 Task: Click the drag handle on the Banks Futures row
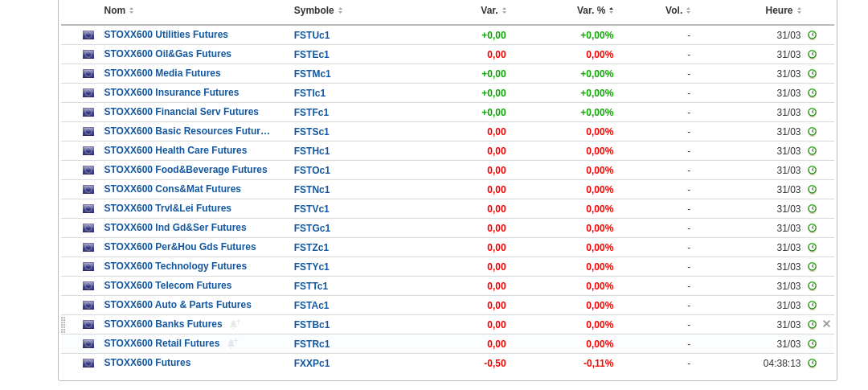[63, 325]
